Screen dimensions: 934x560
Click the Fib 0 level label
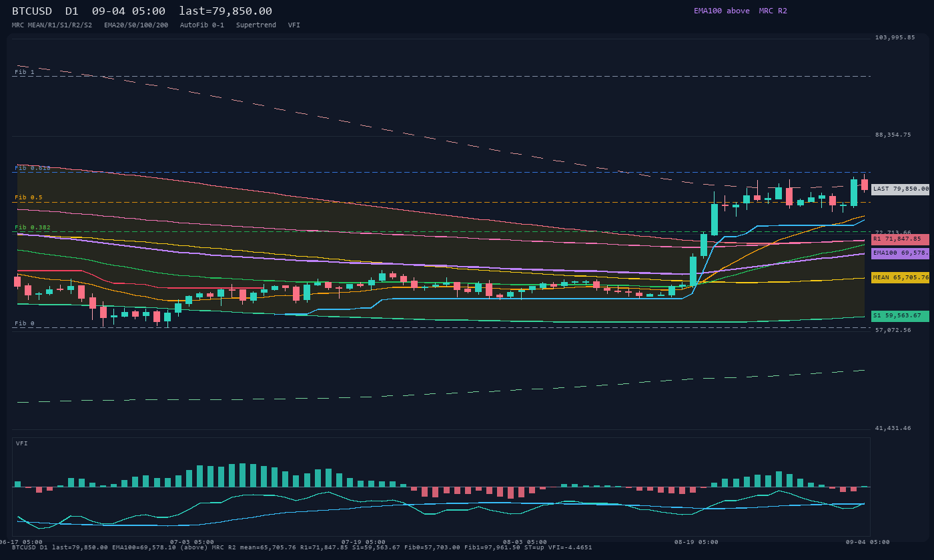25,323
